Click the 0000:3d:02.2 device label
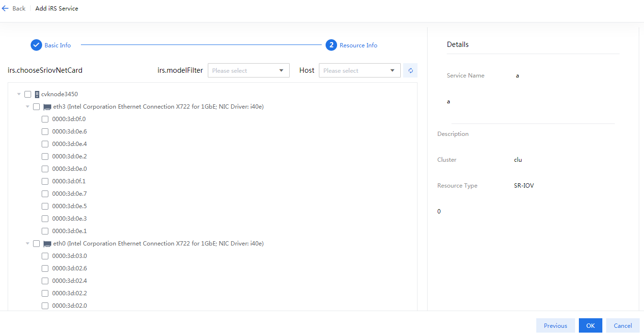Screen dimensions: 644x335 pyautogui.click(x=69, y=293)
